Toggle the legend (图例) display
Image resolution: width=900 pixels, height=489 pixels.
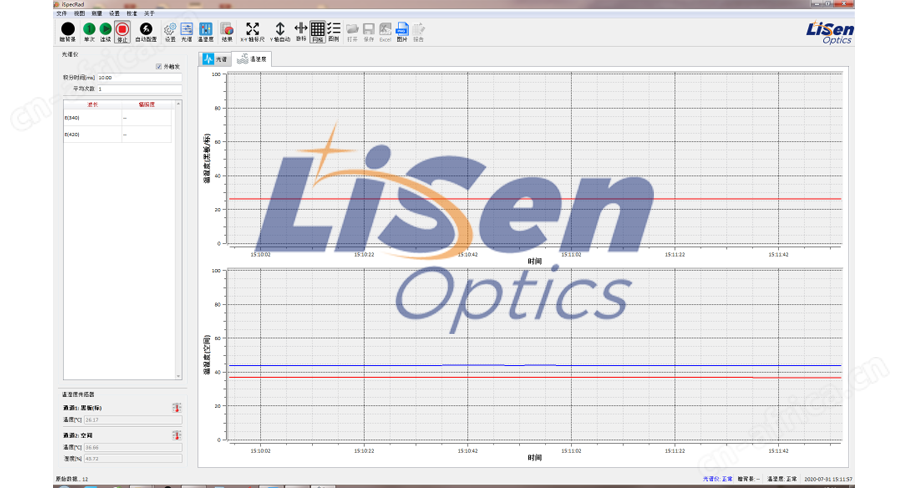click(334, 32)
